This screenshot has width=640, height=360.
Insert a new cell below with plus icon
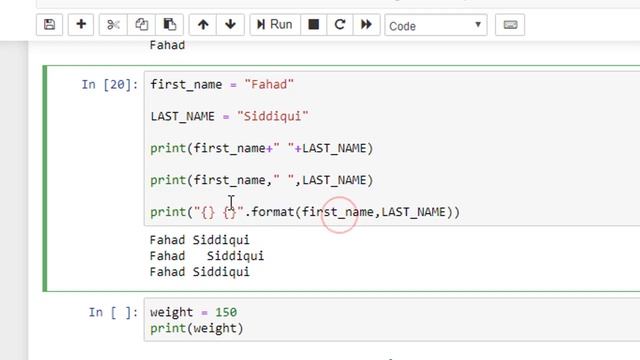pyautogui.click(x=81, y=25)
